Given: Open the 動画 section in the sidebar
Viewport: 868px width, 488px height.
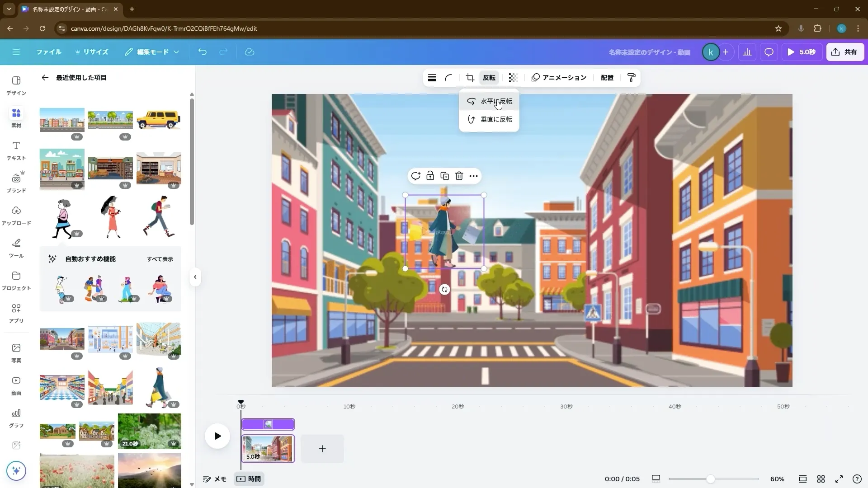Looking at the screenshot, I should point(16,385).
